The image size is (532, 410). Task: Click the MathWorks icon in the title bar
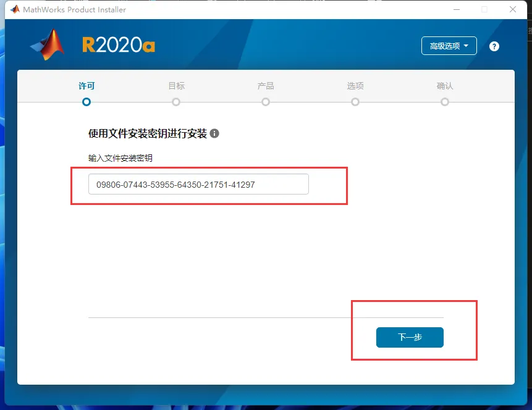coord(15,9)
